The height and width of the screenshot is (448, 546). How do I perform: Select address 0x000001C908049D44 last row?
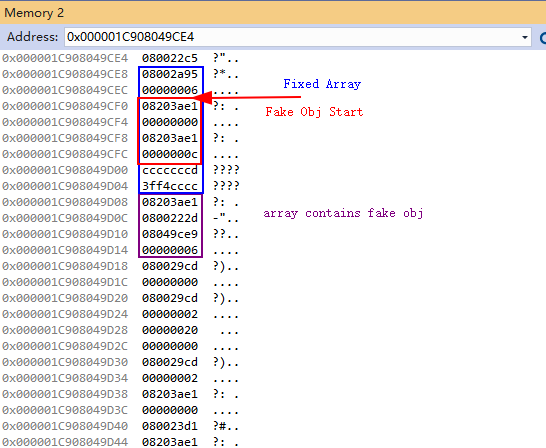pyautogui.click(x=65, y=442)
